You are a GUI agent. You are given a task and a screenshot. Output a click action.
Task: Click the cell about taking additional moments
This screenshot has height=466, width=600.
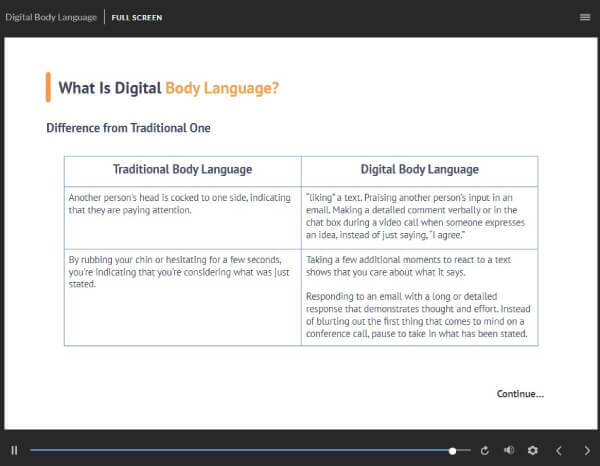pos(419,296)
